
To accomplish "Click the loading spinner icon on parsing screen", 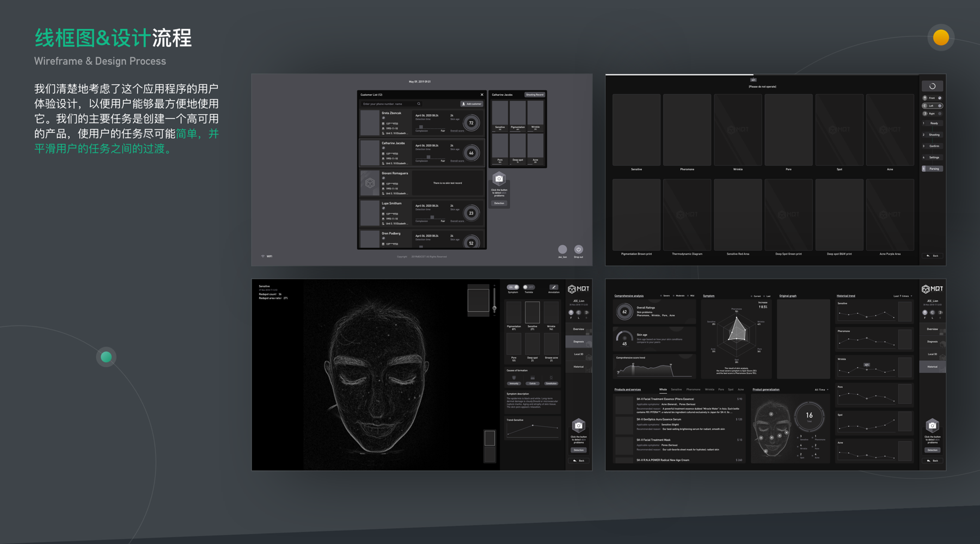I will [x=932, y=86].
